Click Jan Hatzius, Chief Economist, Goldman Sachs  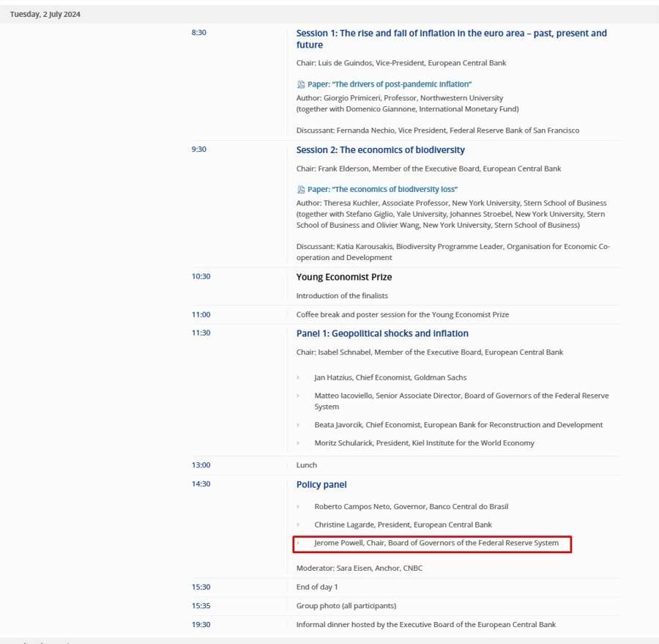click(x=390, y=378)
